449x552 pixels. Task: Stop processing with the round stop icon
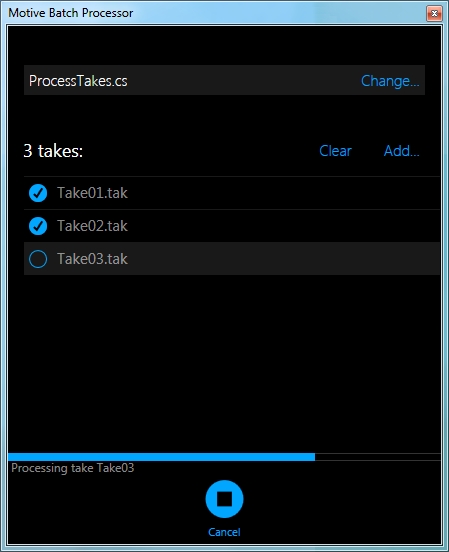click(x=224, y=499)
